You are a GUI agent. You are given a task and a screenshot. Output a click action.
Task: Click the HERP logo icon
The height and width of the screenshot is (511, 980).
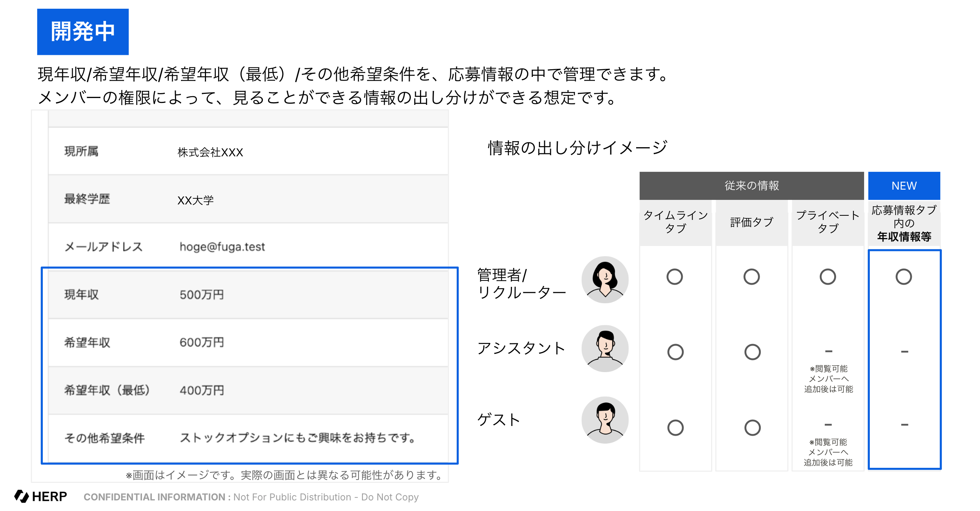(22, 496)
